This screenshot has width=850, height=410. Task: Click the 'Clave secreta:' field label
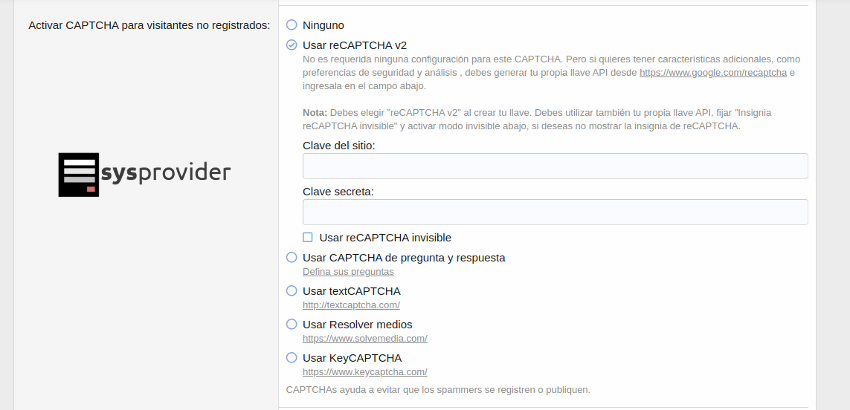345,191
